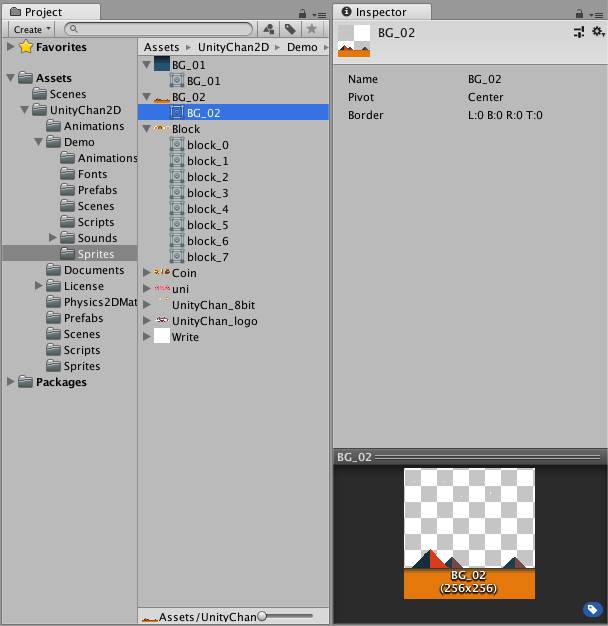The height and width of the screenshot is (626, 608).
Task: Click the search by type icon
Action: [269, 30]
